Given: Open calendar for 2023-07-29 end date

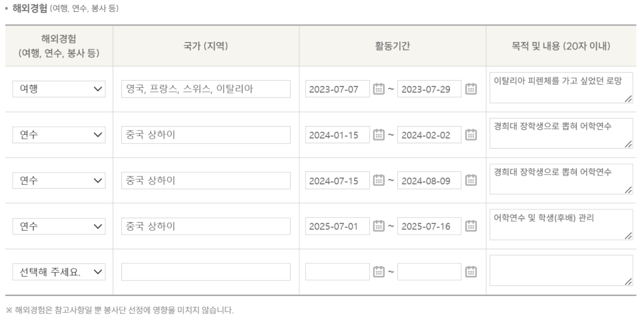Looking at the screenshot, I should coord(471,89).
